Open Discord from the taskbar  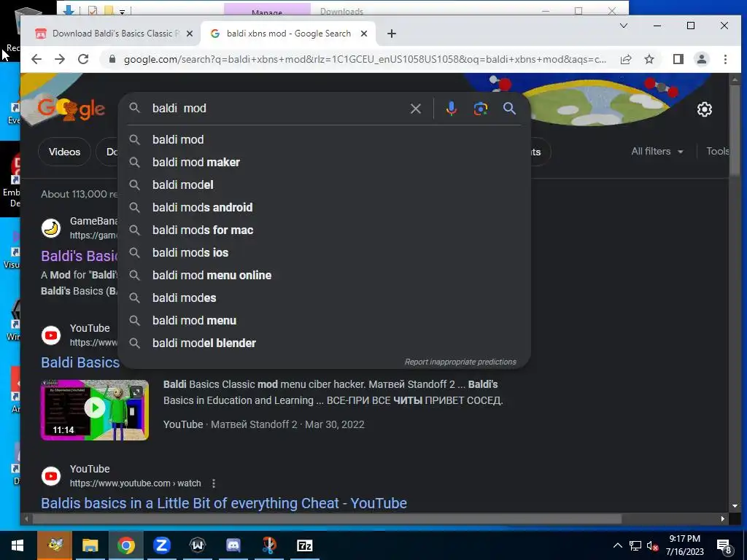click(x=233, y=545)
